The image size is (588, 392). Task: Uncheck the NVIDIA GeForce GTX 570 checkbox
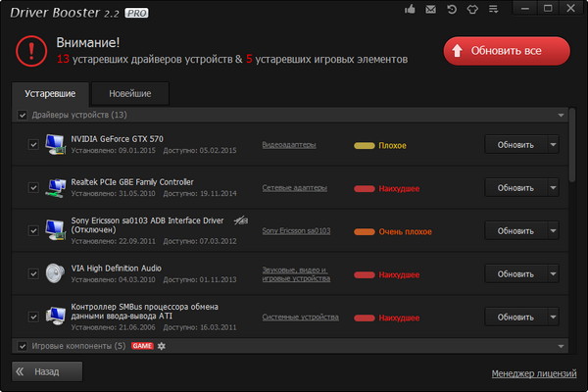(x=33, y=144)
